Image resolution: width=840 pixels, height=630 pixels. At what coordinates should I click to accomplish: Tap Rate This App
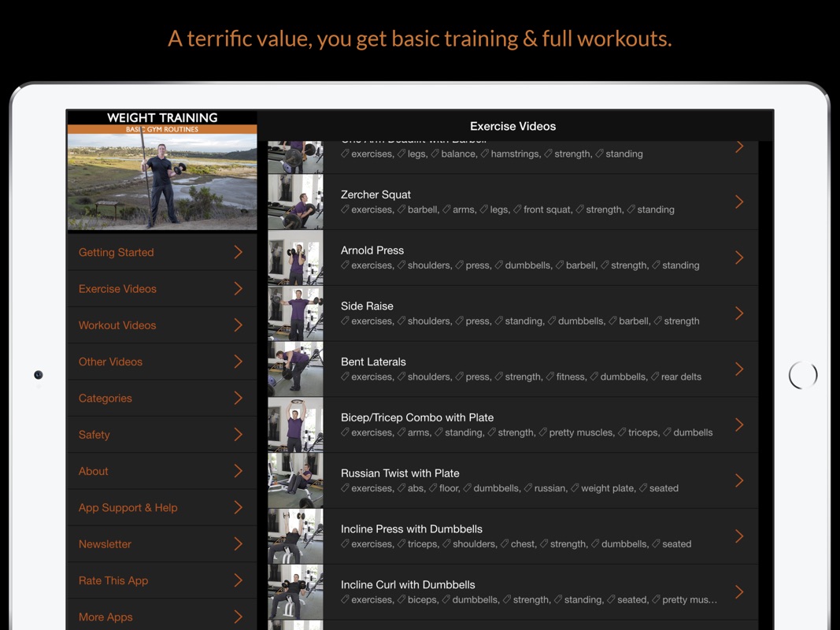pos(162,580)
